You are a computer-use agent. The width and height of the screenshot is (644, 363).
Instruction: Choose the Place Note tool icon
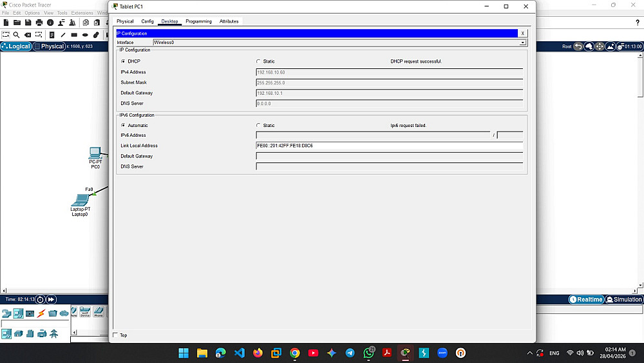pos(52,35)
